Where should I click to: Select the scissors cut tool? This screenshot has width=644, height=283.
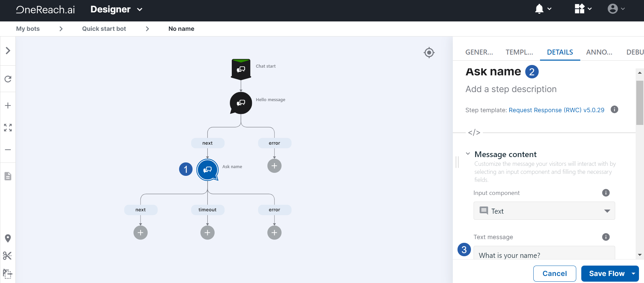pyautogui.click(x=7, y=256)
